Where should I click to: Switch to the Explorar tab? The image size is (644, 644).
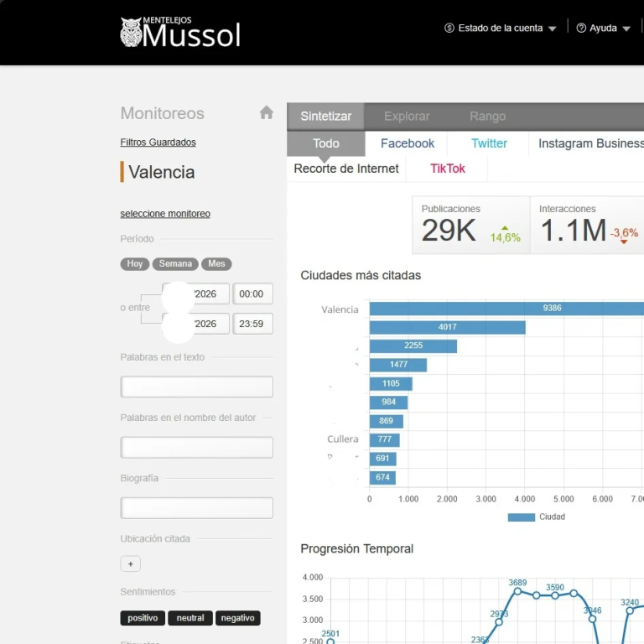407,117
